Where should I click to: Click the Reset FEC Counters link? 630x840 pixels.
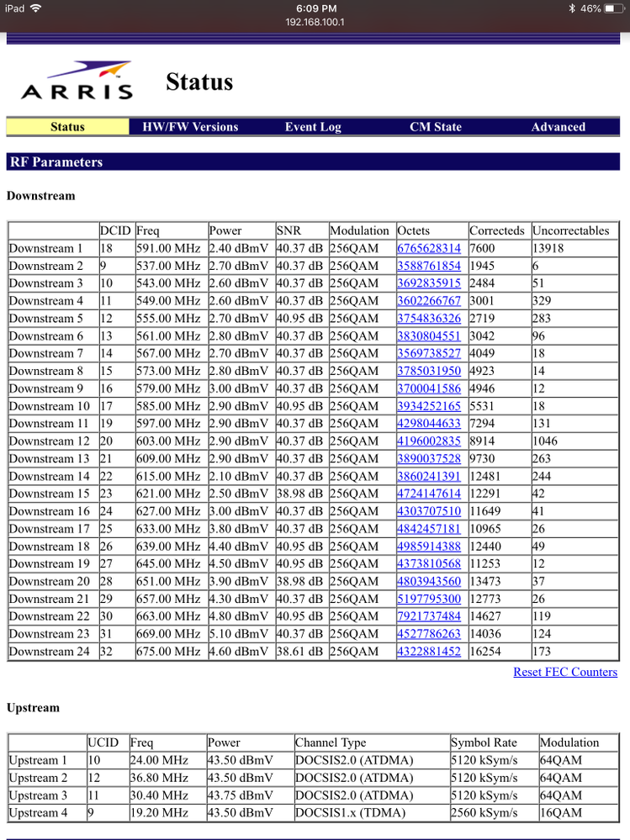(565, 672)
